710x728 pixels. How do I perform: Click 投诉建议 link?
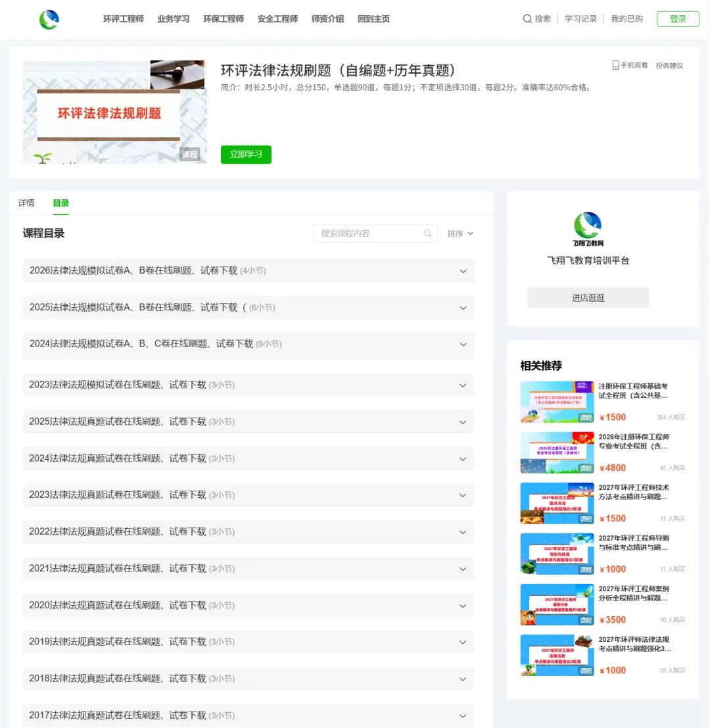pyautogui.click(x=670, y=66)
